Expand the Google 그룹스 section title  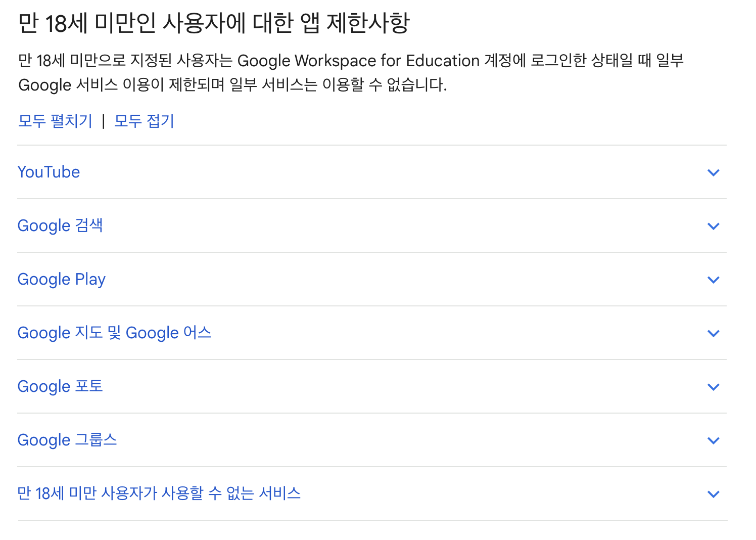coord(67,440)
